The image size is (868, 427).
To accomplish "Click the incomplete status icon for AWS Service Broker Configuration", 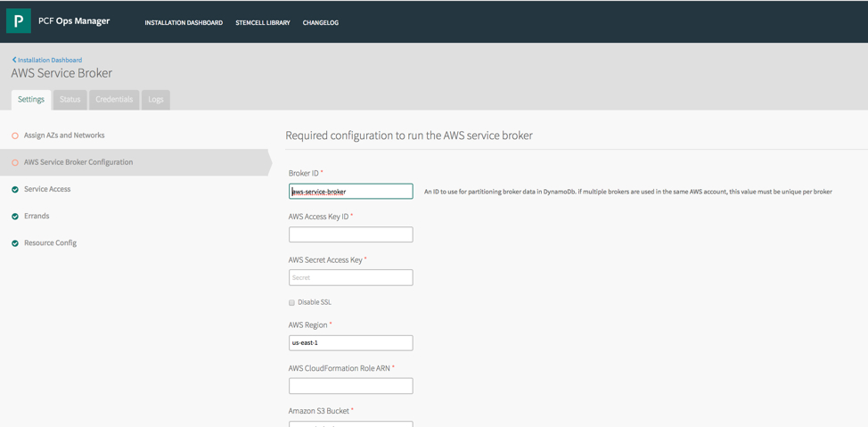I will [x=15, y=163].
